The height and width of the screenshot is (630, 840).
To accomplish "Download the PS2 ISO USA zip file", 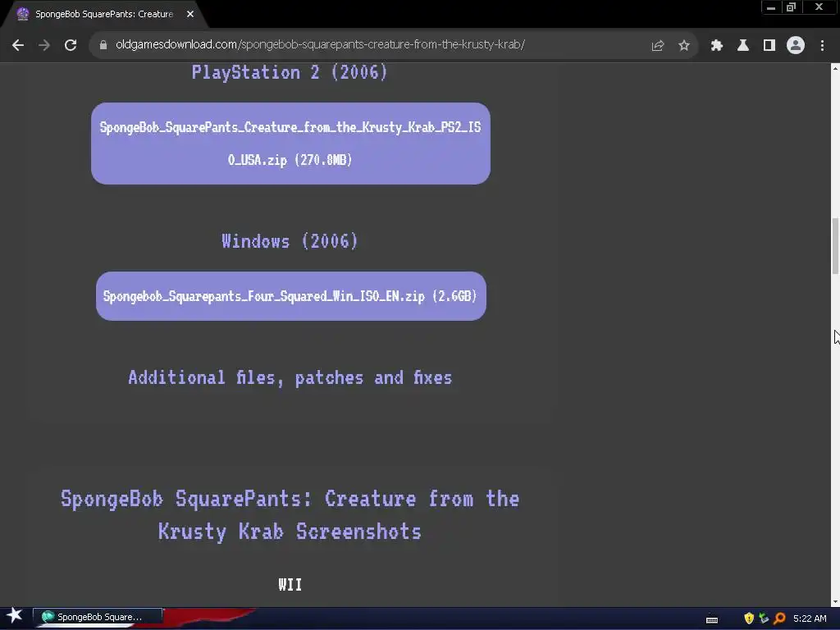I will [x=290, y=144].
